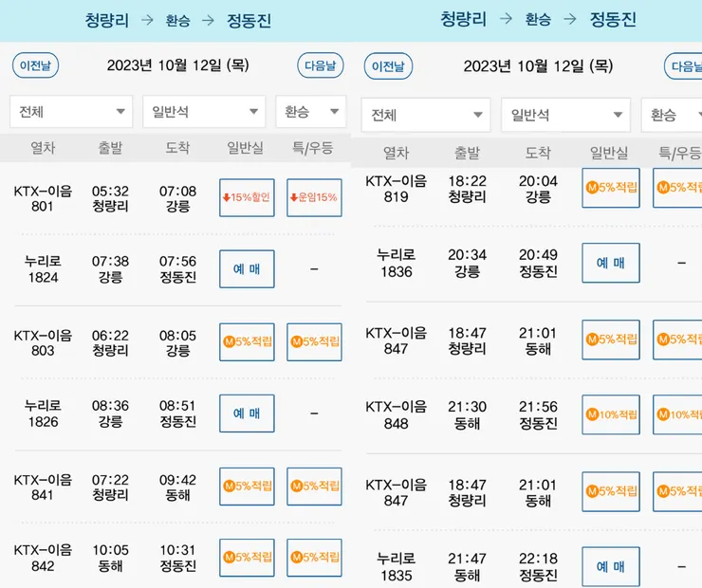Expand the 환승 dropdown in the left panel
This screenshot has width=702, height=588.
click(x=310, y=112)
